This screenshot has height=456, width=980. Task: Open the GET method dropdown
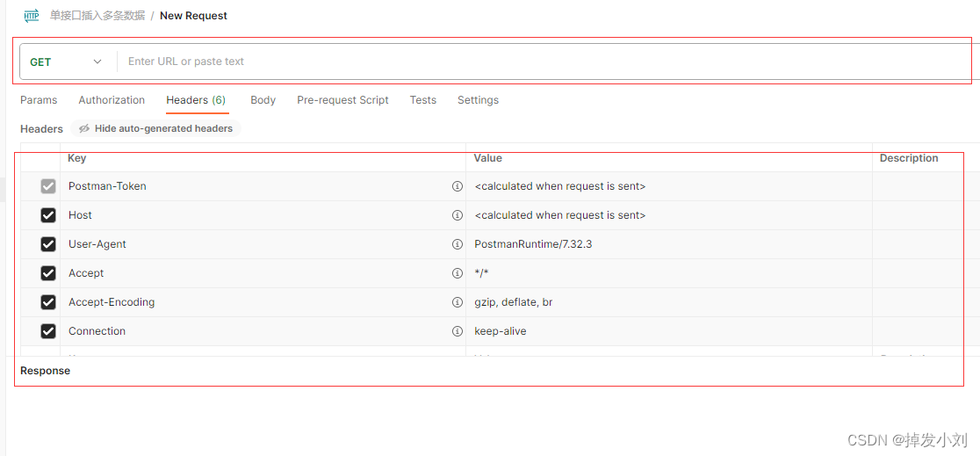point(66,62)
